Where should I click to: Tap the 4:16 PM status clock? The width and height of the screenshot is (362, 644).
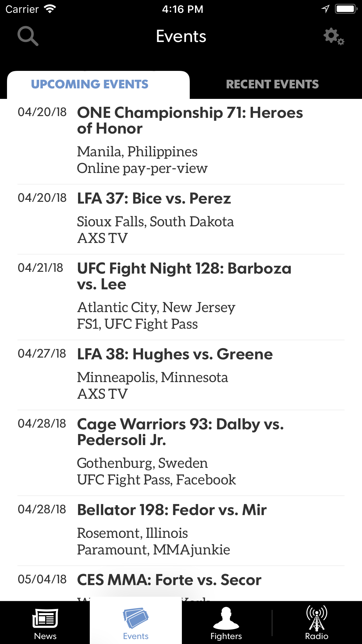pos(182,9)
